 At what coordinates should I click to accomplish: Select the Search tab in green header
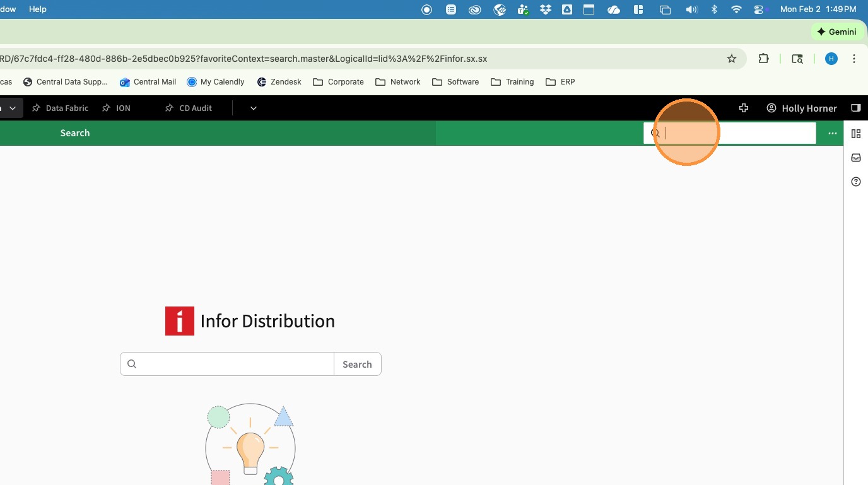pyautogui.click(x=75, y=133)
